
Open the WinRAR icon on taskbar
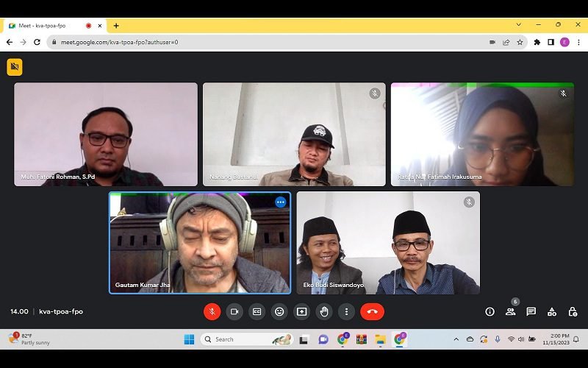(362, 339)
